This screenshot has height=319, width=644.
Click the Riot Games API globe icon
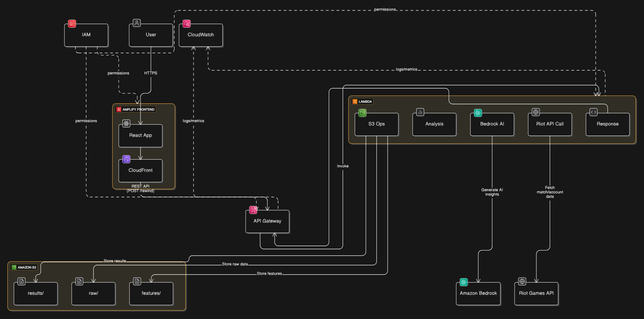[x=522, y=281]
